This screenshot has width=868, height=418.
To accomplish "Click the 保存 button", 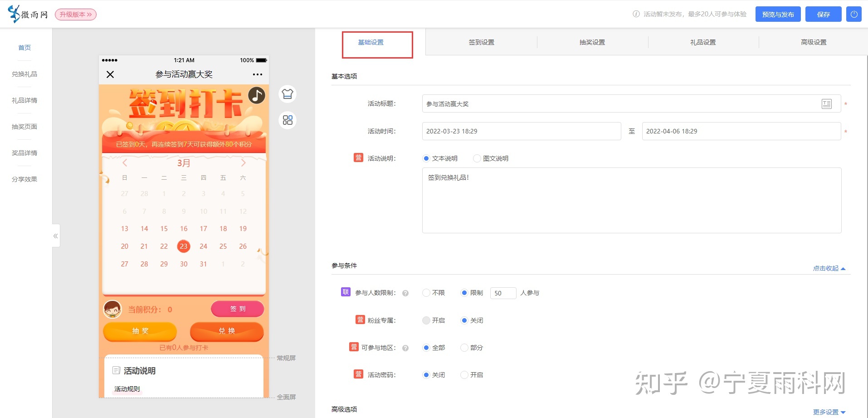I will click(x=823, y=14).
